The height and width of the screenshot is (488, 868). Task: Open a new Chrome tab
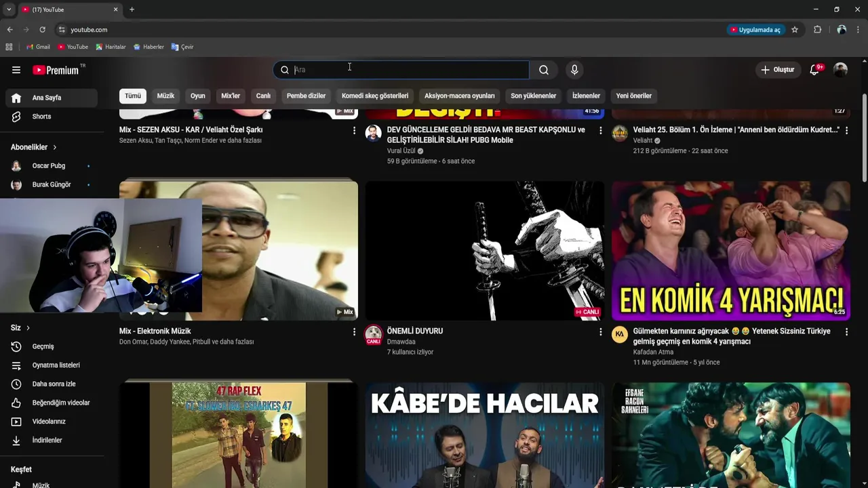132,9
